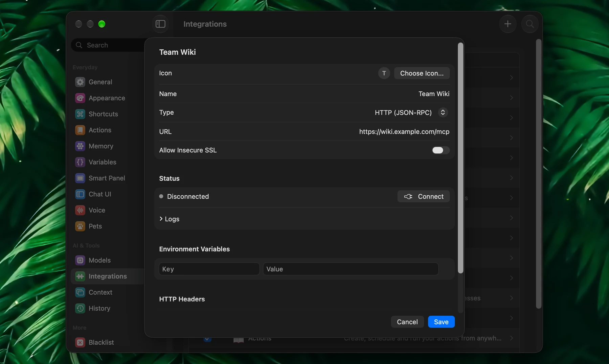Click the sidebar Search field
This screenshot has width=609, height=364.
[108, 45]
